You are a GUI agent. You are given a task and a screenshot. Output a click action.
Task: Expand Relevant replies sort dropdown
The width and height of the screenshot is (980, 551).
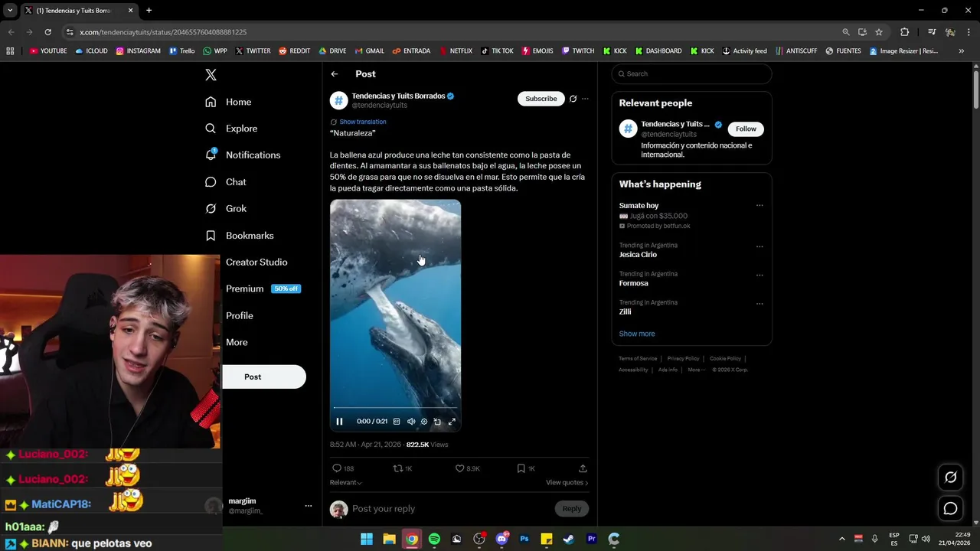[345, 483]
